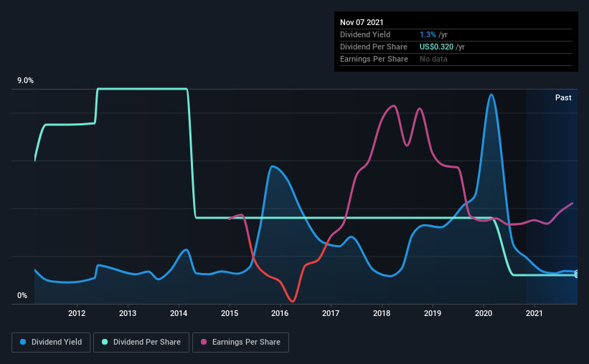Click the tooltip 'Earnings Per Share' row label
The width and height of the screenshot is (589, 364).
374,59
